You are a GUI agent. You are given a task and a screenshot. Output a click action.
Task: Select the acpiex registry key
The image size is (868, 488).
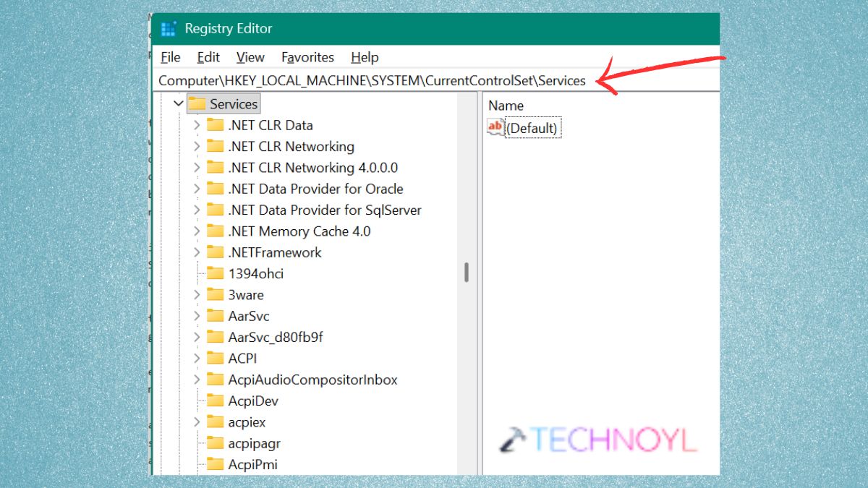click(x=247, y=421)
